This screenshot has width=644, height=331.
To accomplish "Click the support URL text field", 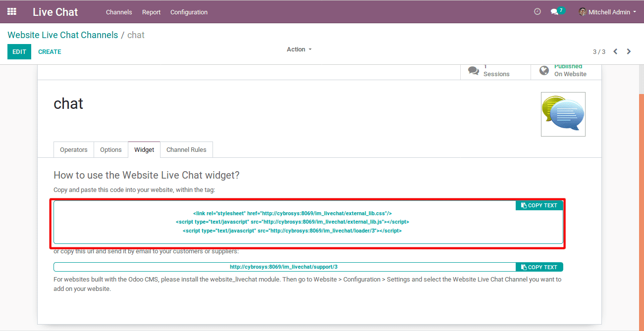I will click(x=284, y=267).
